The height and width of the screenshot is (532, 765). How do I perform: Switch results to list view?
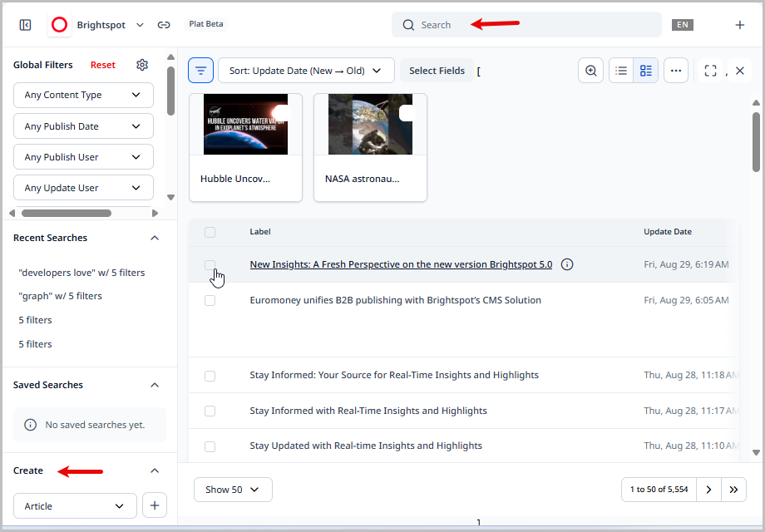[x=620, y=71]
